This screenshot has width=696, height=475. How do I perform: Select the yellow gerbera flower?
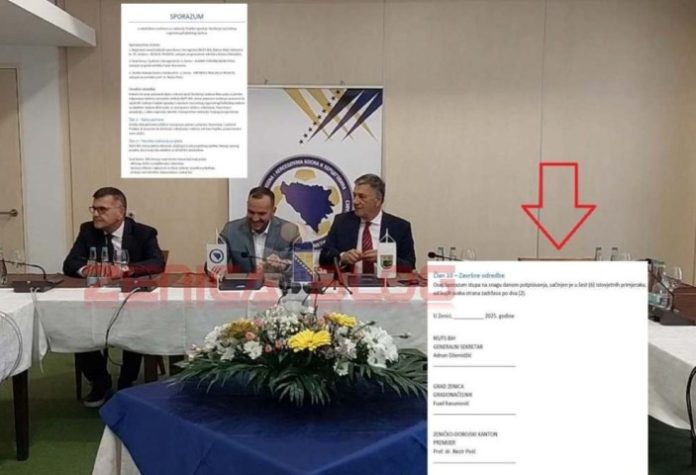point(309,340)
